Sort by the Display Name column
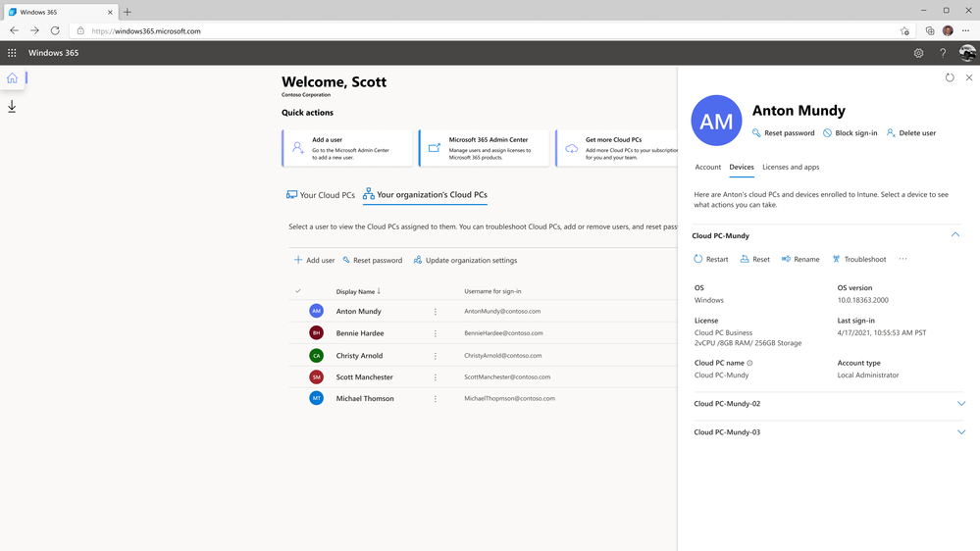 point(358,292)
